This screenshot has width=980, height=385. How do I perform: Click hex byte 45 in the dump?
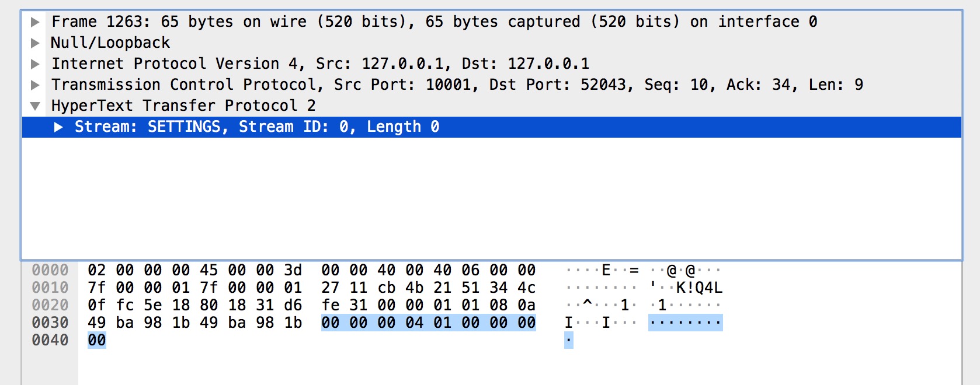point(208,271)
